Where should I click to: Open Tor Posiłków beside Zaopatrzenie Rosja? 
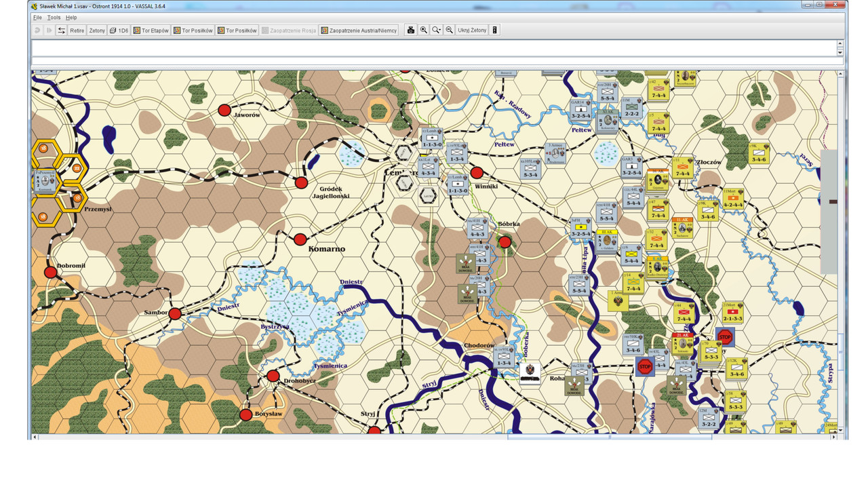237,31
